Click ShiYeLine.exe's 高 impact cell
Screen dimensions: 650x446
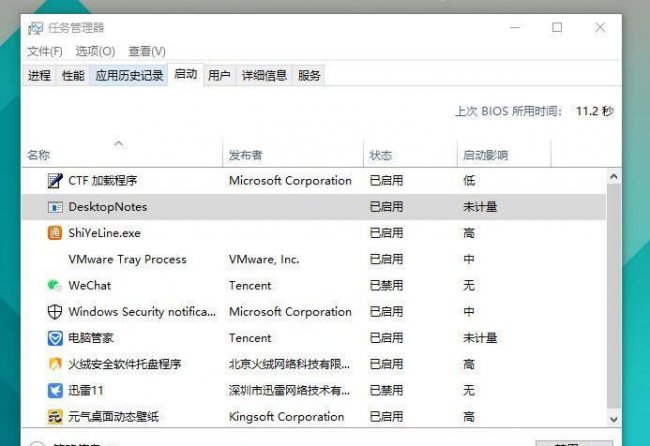469,233
